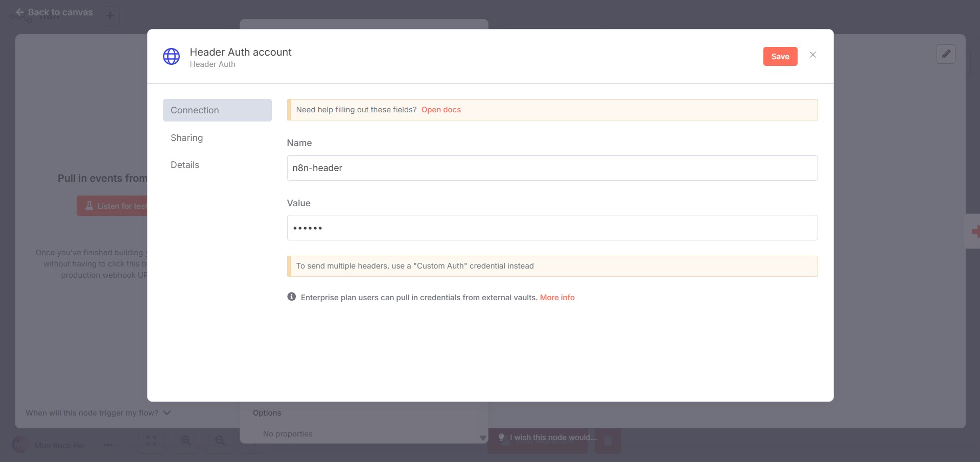
Task: Expand When will this node trigger
Action: click(x=98, y=412)
